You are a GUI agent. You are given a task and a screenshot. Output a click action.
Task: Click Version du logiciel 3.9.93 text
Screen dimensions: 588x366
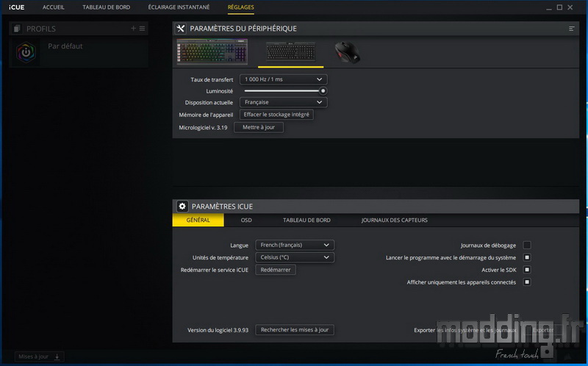[x=218, y=330]
